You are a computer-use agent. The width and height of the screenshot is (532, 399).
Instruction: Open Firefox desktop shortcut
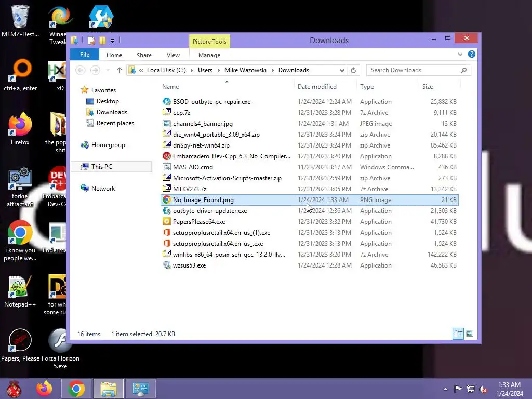tap(20, 129)
